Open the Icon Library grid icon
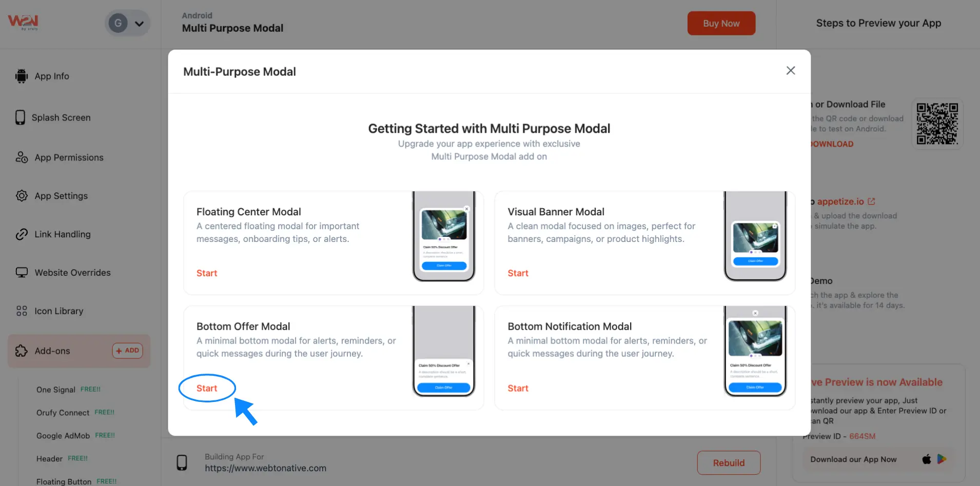Screen dimensions: 980x486 point(22,311)
